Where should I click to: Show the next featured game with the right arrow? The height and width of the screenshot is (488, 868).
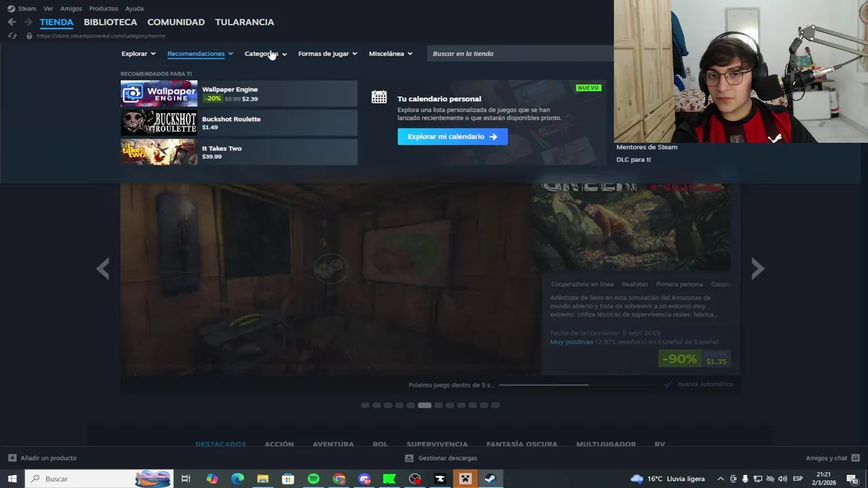(x=757, y=268)
